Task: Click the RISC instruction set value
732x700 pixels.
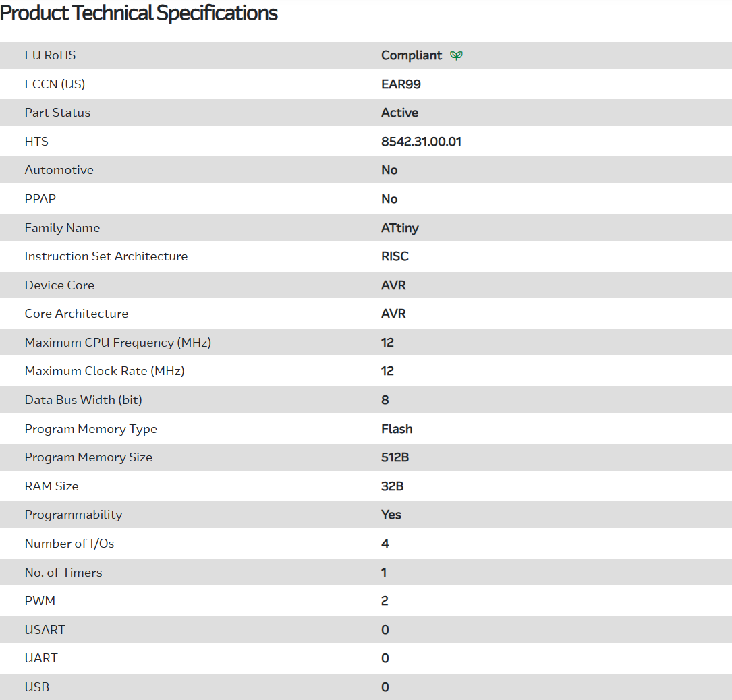Action: 395,256
